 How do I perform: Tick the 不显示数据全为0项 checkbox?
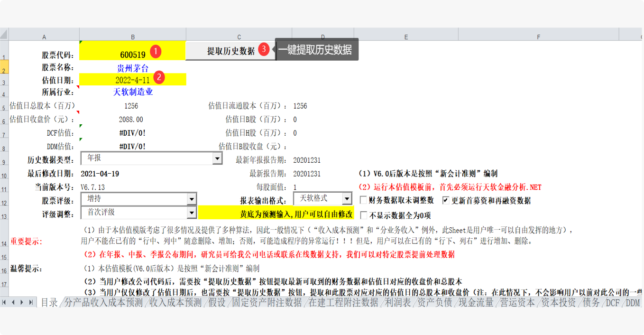pyautogui.click(x=364, y=215)
